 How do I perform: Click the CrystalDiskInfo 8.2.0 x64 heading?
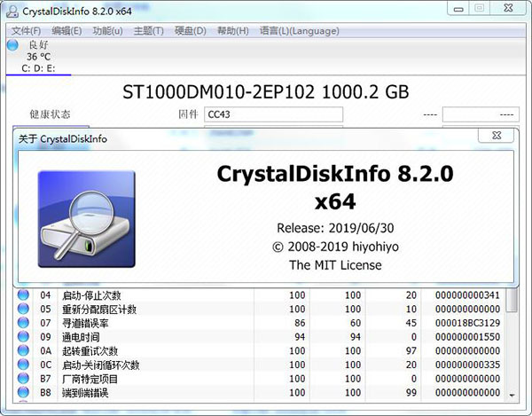(x=335, y=187)
